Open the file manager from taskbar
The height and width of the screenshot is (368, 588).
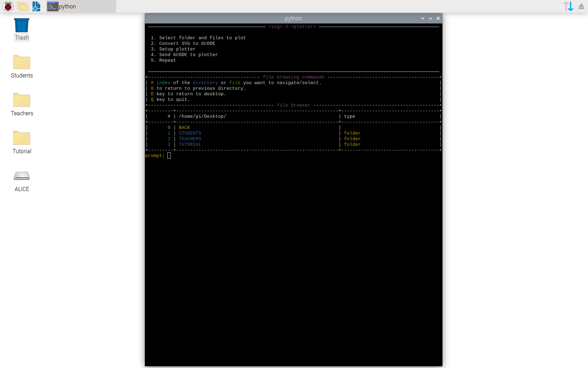pos(23,6)
